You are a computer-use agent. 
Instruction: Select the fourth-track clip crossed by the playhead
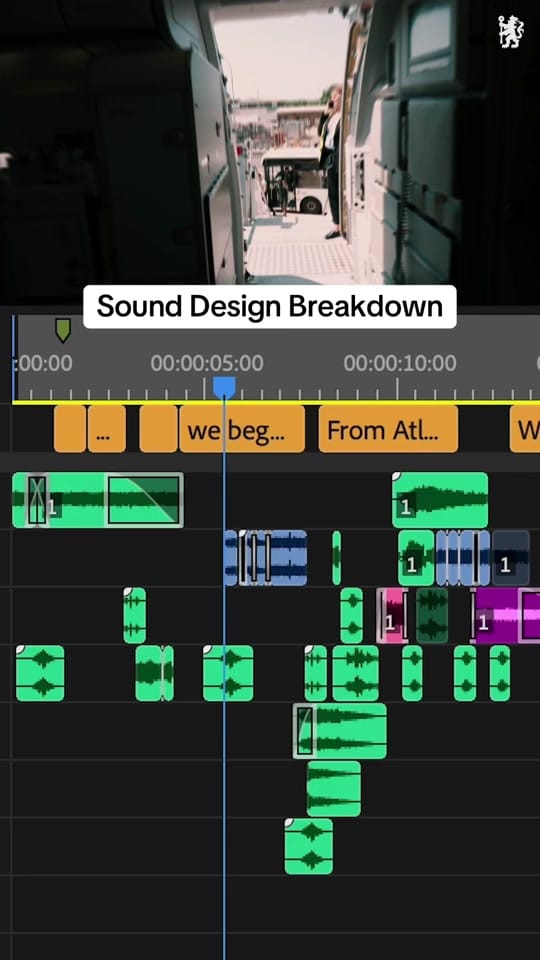tap(228, 673)
